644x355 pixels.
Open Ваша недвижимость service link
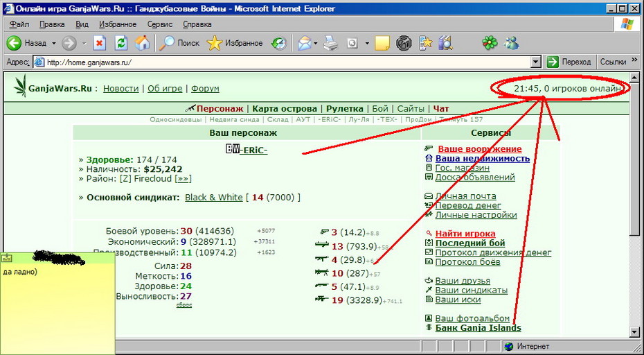coord(483,158)
